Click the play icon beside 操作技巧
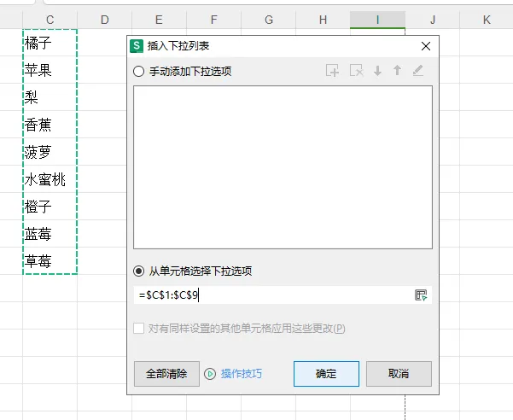The width and height of the screenshot is (513, 420). click(x=210, y=374)
